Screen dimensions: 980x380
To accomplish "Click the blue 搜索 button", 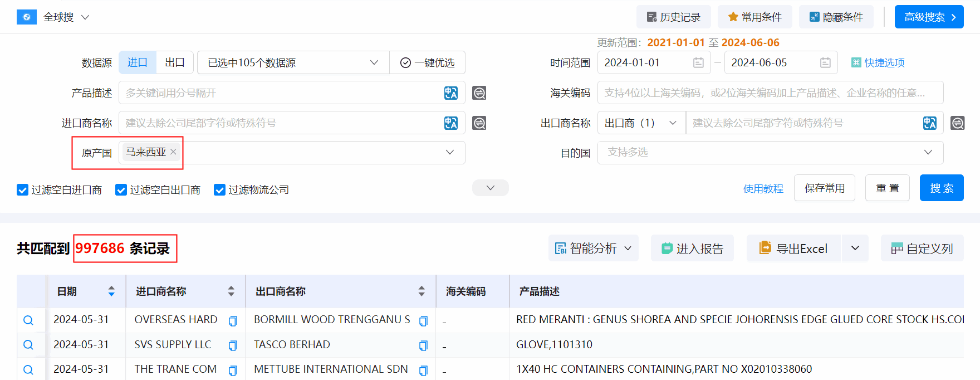I will [x=941, y=188].
